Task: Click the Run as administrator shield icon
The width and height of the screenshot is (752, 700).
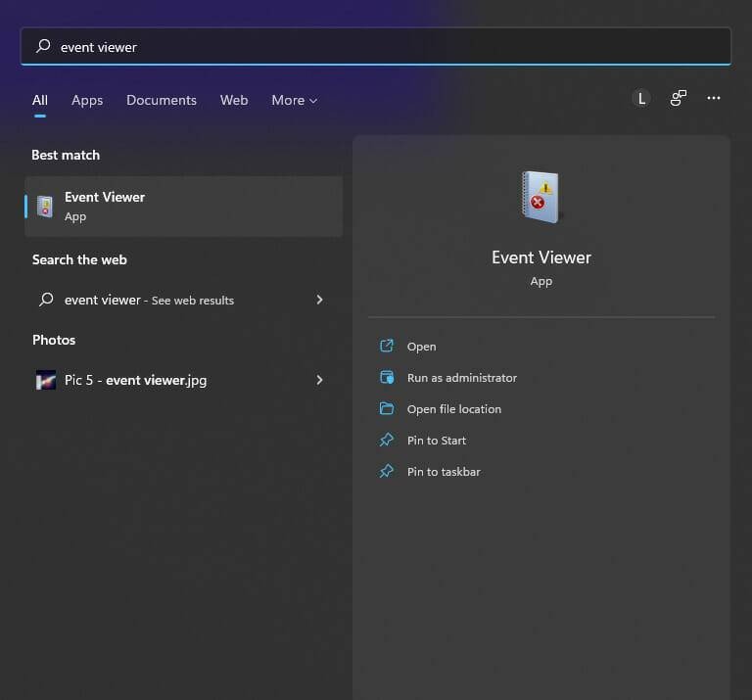Action: pos(387,378)
